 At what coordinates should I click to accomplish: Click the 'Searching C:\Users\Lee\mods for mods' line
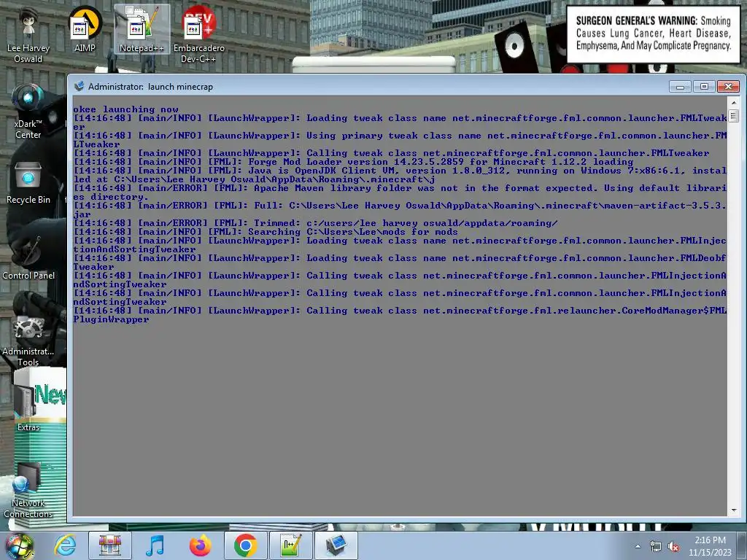266,232
